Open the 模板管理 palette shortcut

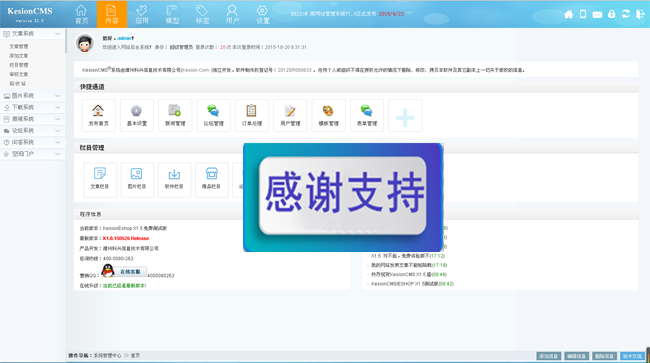click(328, 116)
